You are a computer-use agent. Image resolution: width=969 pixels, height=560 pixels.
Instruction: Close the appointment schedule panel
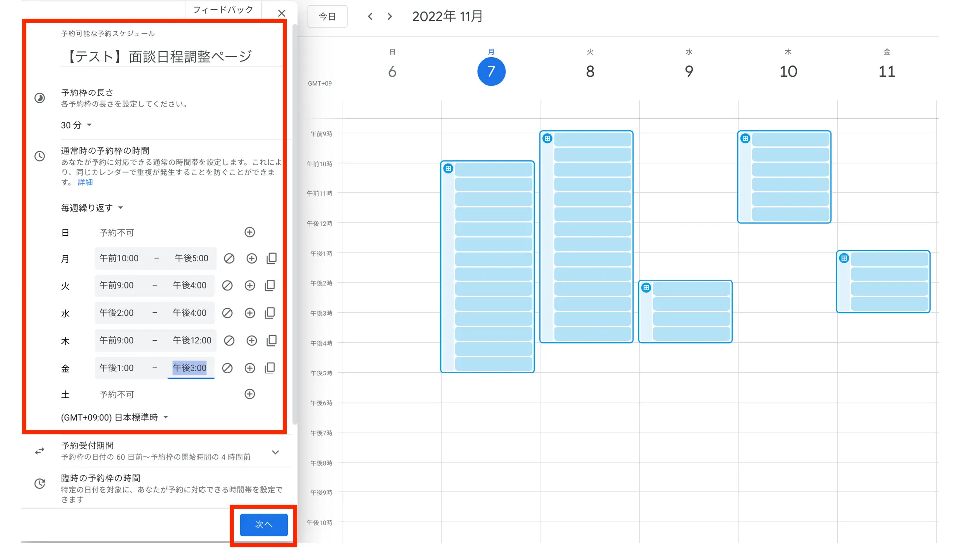[282, 13]
